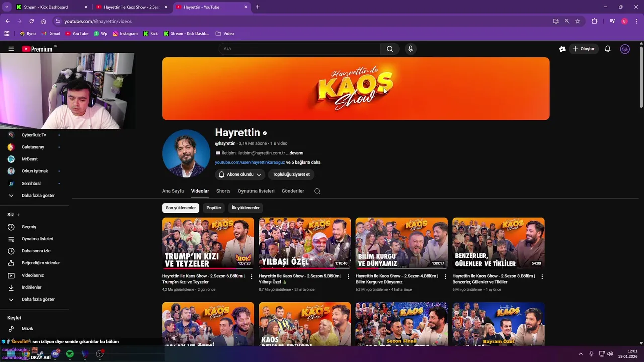Viewport: 644px width, 362px height.
Task: Select the Videolar channel tab
Action: [200, 191]
